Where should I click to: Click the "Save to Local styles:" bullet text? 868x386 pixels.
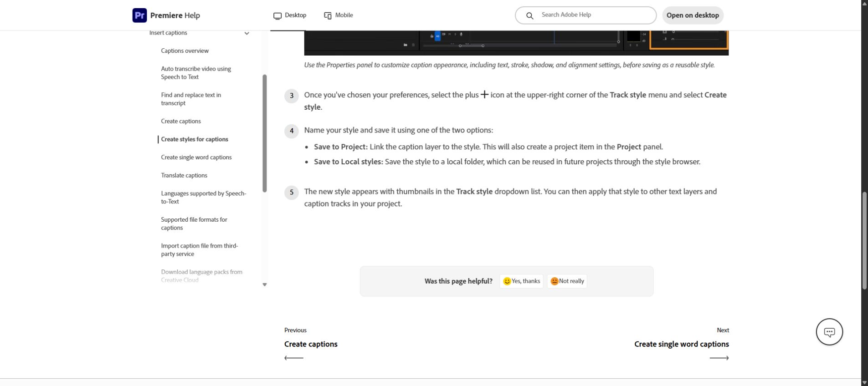[349, 162]
